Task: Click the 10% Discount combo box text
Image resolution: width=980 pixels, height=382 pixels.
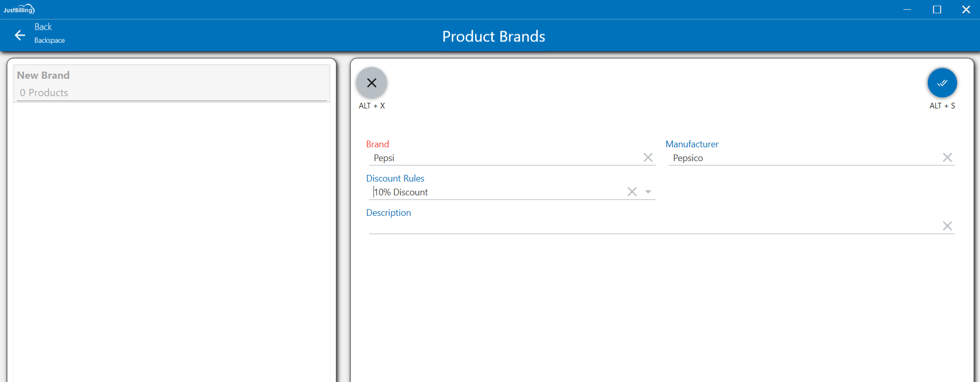Action: pyautogui.click(x=401, y=192)
